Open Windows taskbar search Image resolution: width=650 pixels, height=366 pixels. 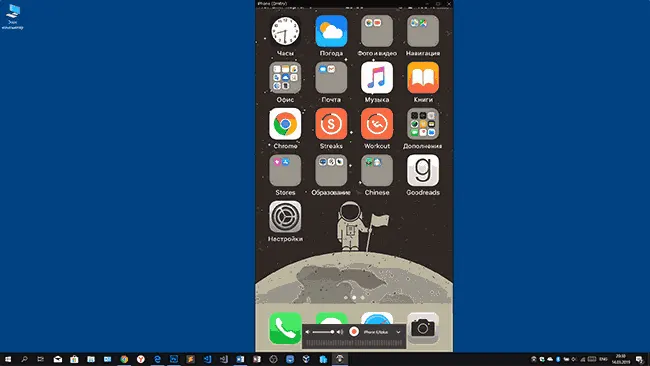[x=24, y=359]
